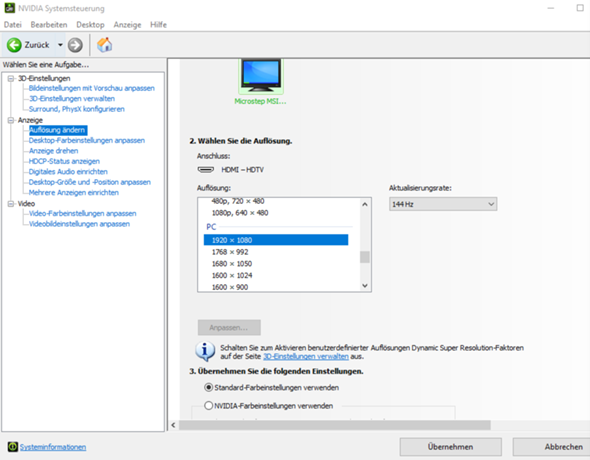
Task: Open the Systeminformationen link
Action: [53, 447]
